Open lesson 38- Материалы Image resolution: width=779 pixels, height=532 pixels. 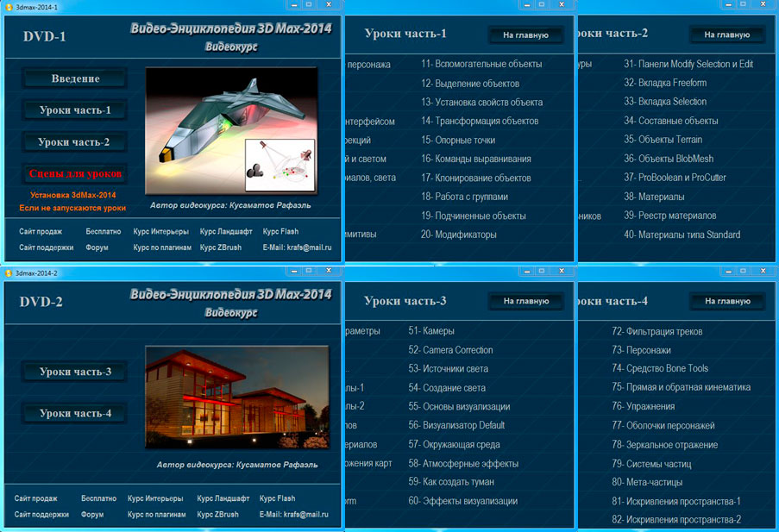(x=654, y=197)
